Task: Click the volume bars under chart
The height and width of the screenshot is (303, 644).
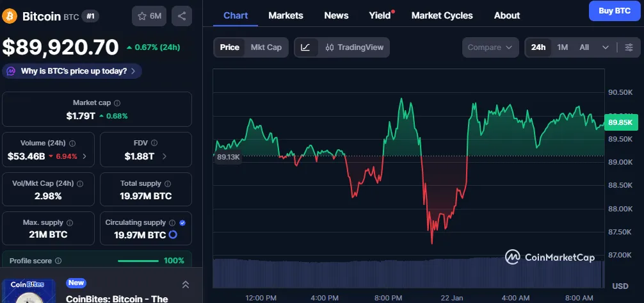Action: click(x=408, y=273)
